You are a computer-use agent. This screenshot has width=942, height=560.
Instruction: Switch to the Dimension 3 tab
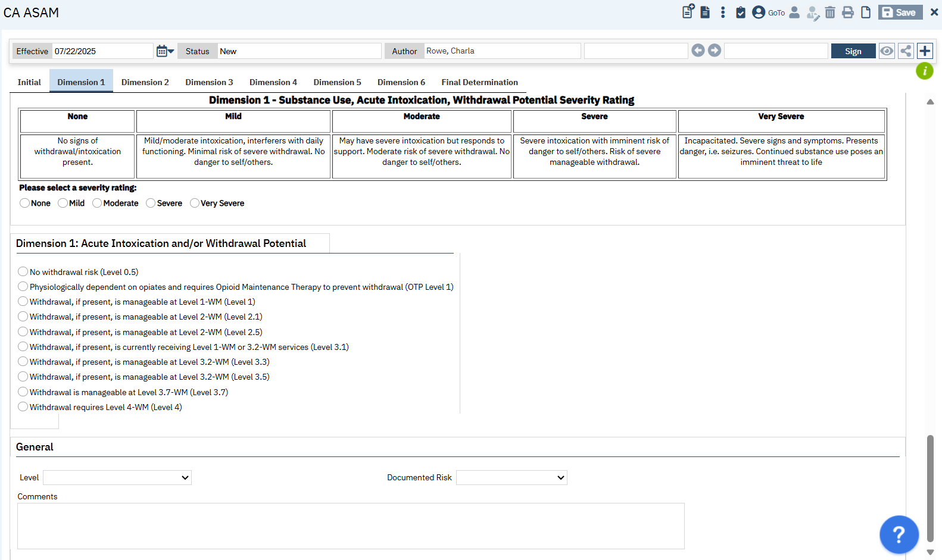[209, 82]
